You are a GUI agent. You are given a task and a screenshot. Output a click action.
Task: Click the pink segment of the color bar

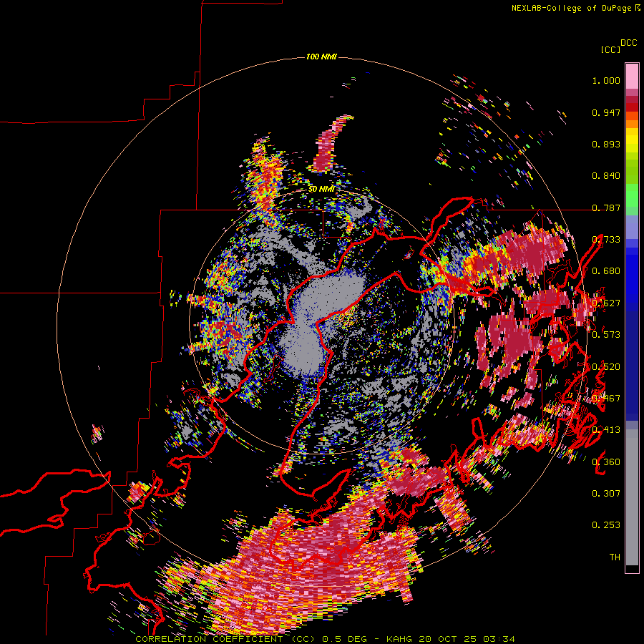(632, 76)
